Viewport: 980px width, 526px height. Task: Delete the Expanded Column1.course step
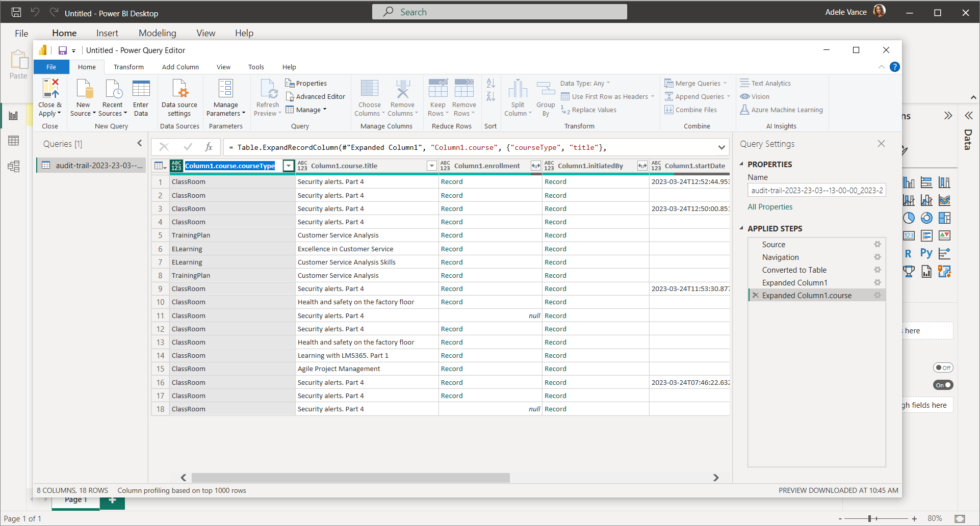755,296
